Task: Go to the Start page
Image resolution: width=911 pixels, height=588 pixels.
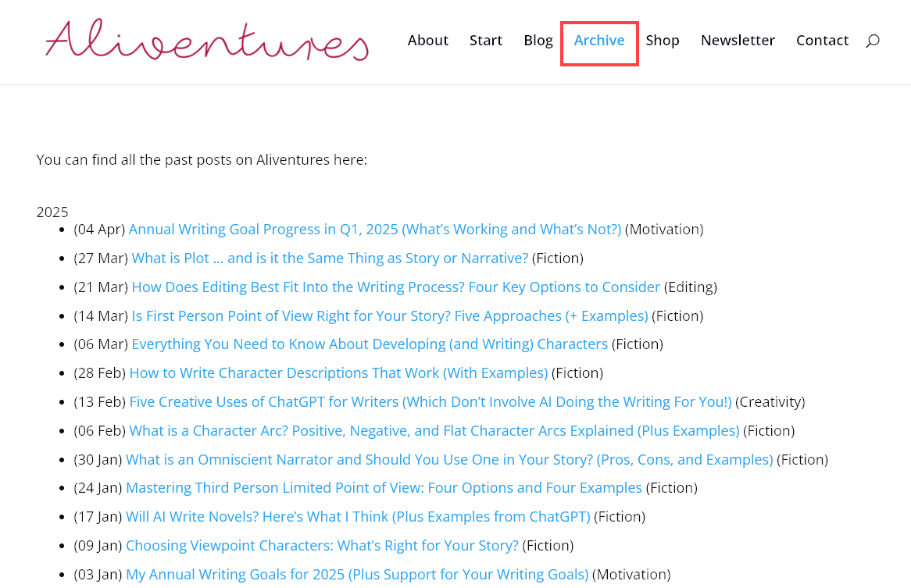Action: pos(486,40)
